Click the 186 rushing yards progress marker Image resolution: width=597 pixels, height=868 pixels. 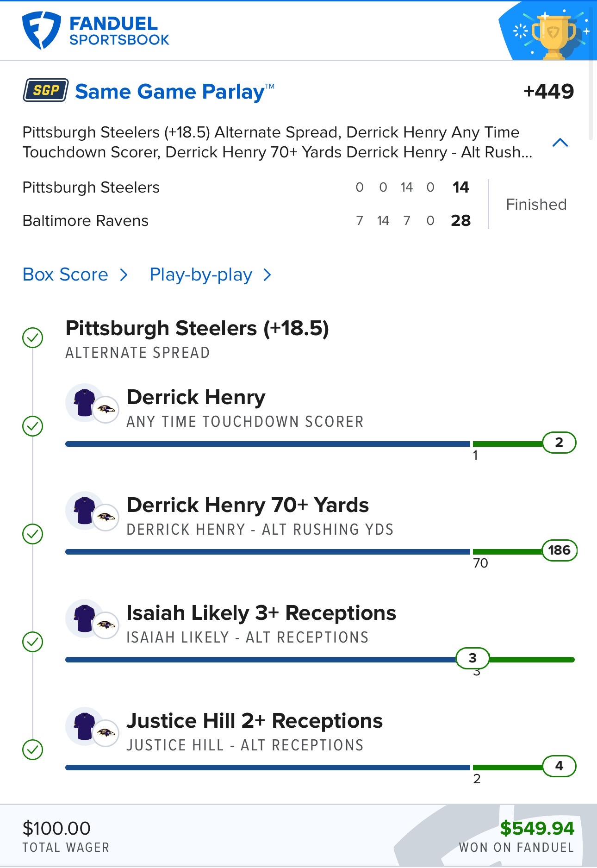(x=559, y=550)
